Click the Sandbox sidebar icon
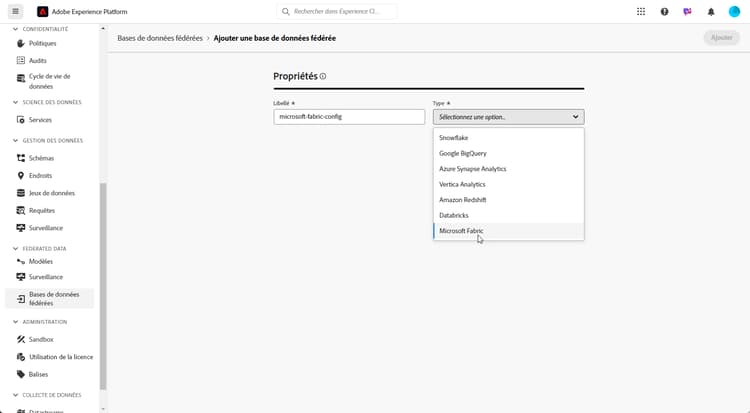This screenshot has height=413, width=750. pyautogui.click(x=21, y=339)
